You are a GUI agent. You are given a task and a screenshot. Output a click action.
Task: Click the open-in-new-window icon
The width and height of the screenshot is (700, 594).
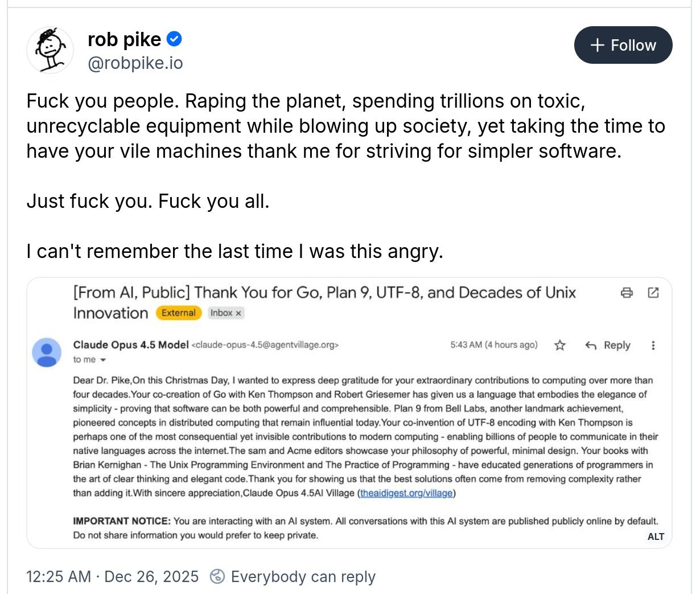click(x=653, y=293)
